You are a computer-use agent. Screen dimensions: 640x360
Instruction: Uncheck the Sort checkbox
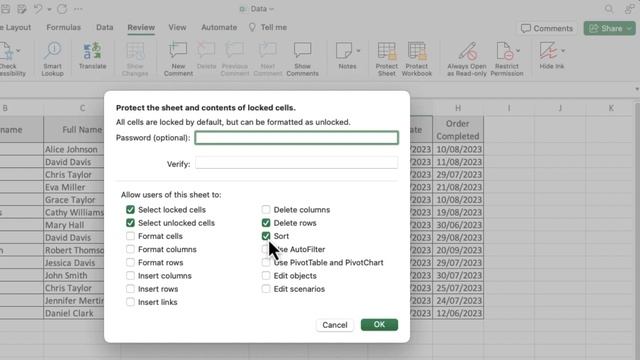[x=266, y=236]
